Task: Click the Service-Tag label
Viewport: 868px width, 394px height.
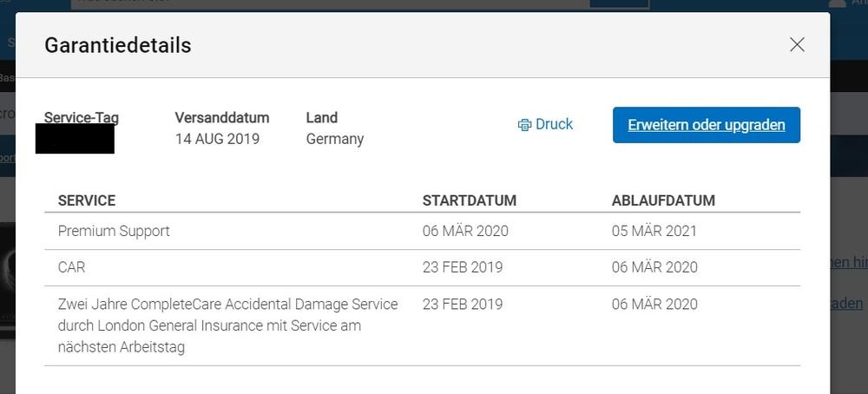Action: (82, 117)
